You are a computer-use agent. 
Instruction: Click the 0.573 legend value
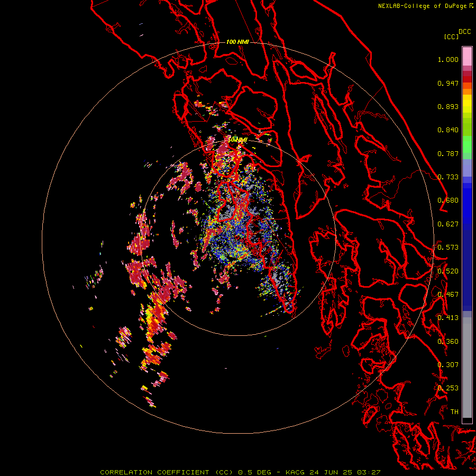pos(448,248)
